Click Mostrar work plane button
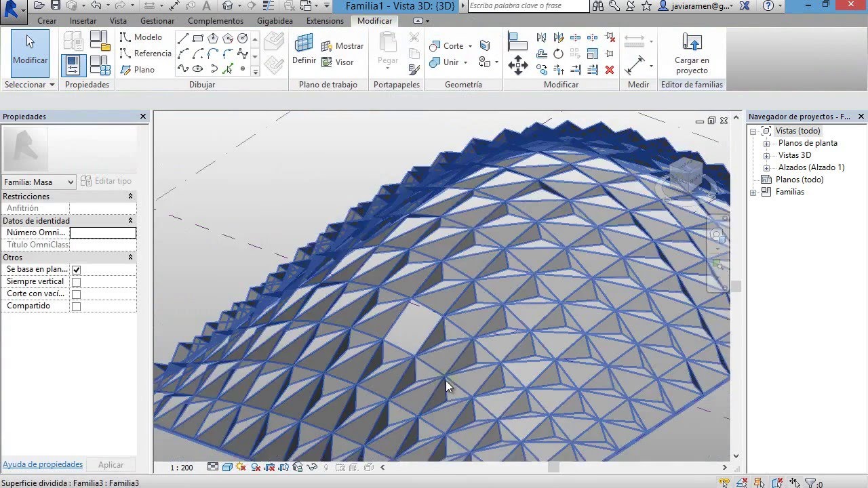This screenshot has height=488, width=868. pyautogui.click(x=343, y=46)
